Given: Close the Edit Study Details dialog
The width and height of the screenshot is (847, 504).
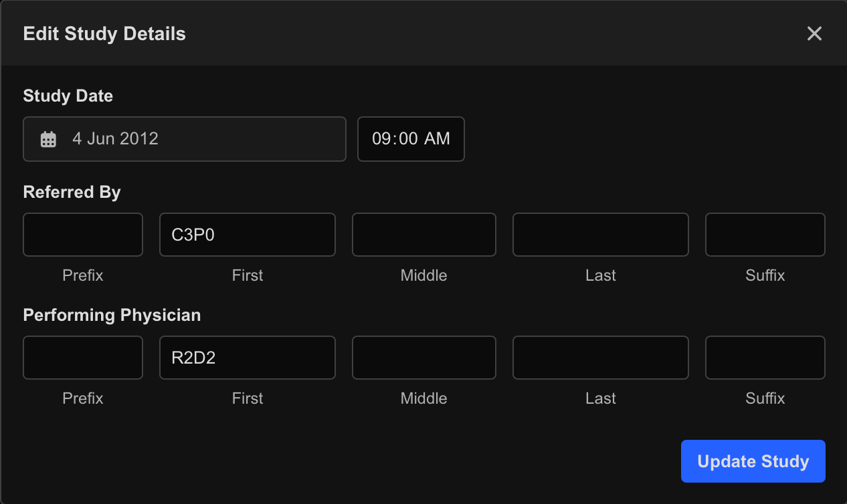Looking at the screenshot, I should point(814,33).
